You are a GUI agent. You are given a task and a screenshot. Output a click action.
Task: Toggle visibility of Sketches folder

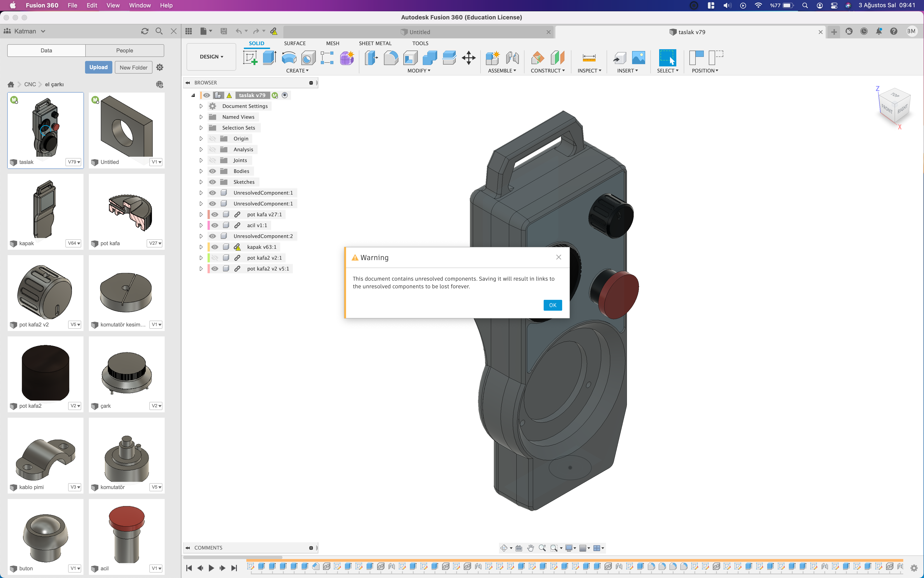[x=213, y=182]
